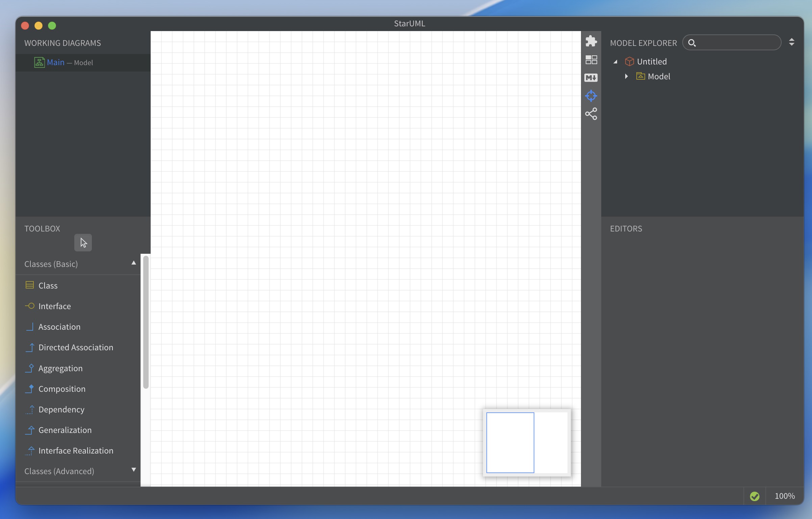Click the 100% zoom level indicator
Screen dimensions: 812x519
pos(784,496)
